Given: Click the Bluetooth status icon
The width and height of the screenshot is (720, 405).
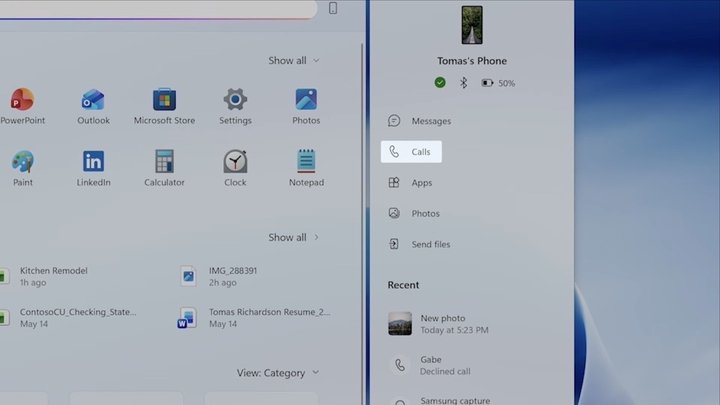Looking at the screenshot, I should 463,83.
